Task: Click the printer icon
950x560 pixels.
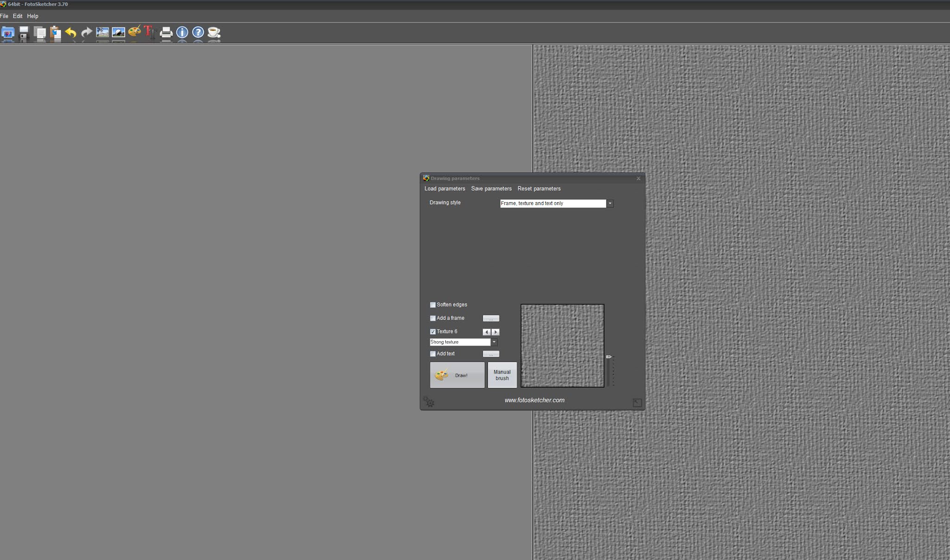Action: (166, 32)
